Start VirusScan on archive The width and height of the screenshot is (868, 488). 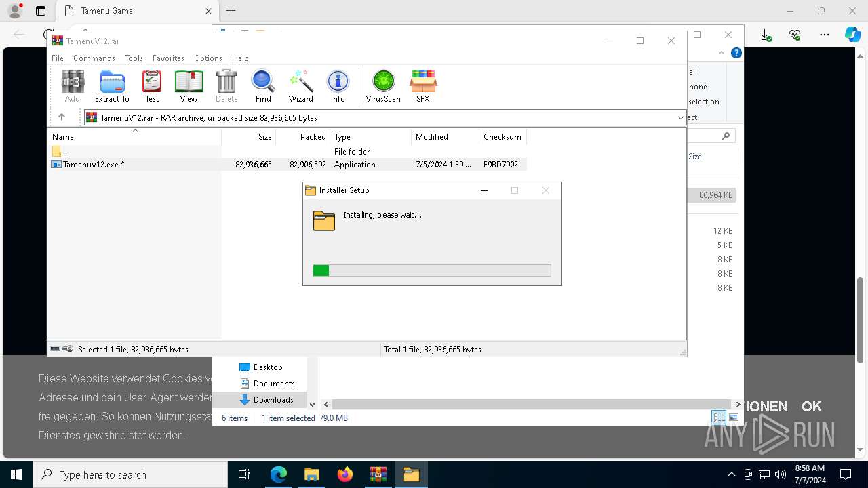(x=383, y=86)
